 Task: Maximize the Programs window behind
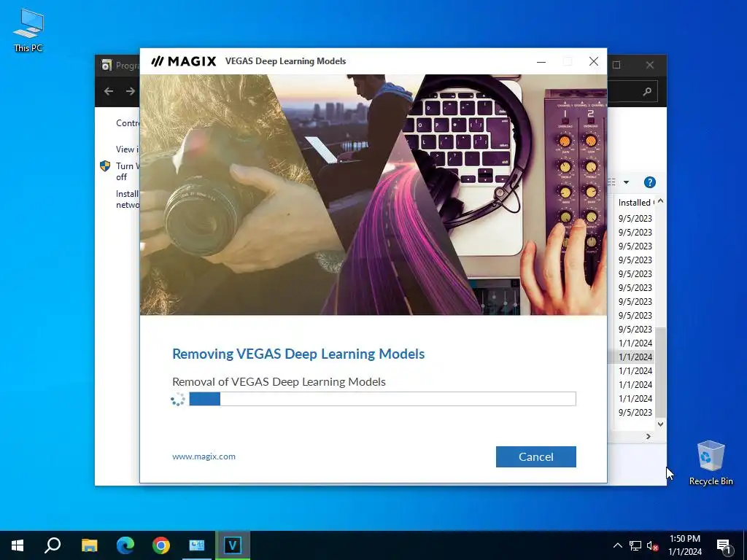point(616,65)
